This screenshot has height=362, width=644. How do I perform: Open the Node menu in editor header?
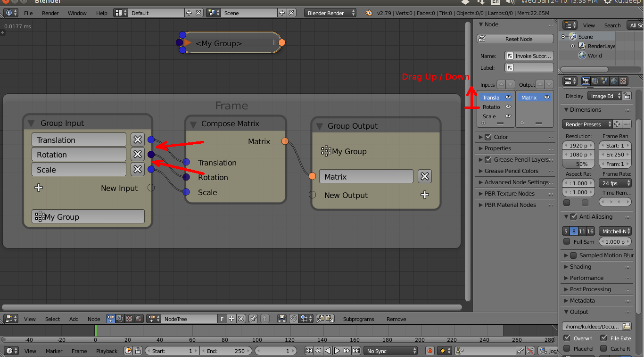point(94,319)
